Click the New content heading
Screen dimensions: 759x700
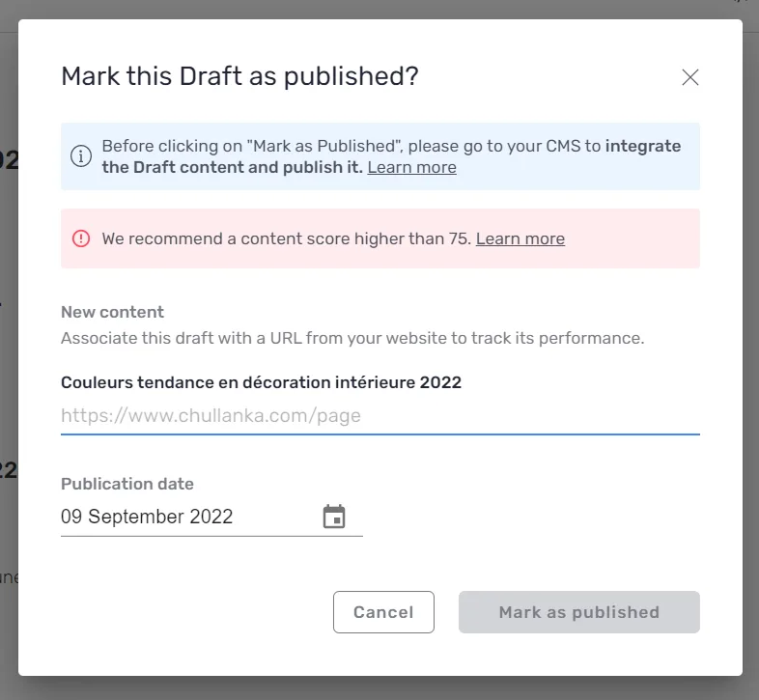coord(112,312)
